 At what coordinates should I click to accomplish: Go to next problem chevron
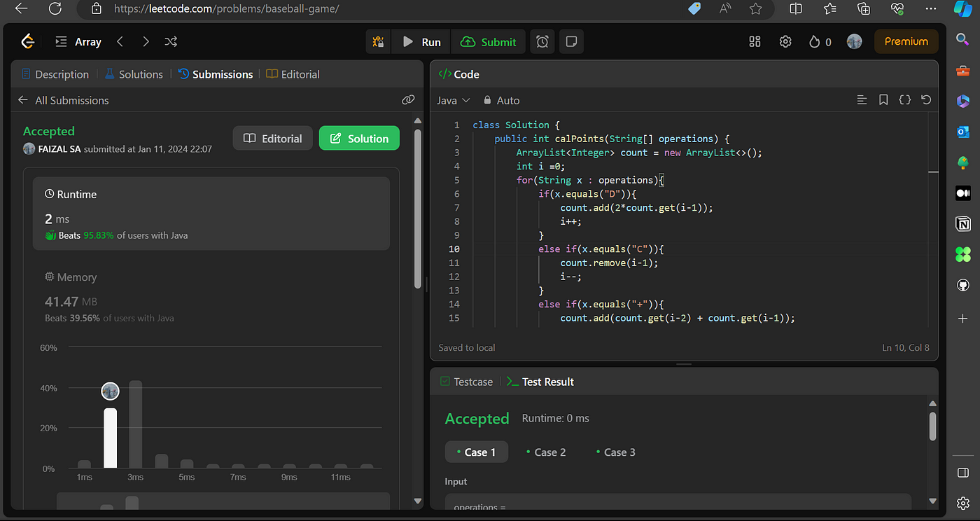[145, 42]
